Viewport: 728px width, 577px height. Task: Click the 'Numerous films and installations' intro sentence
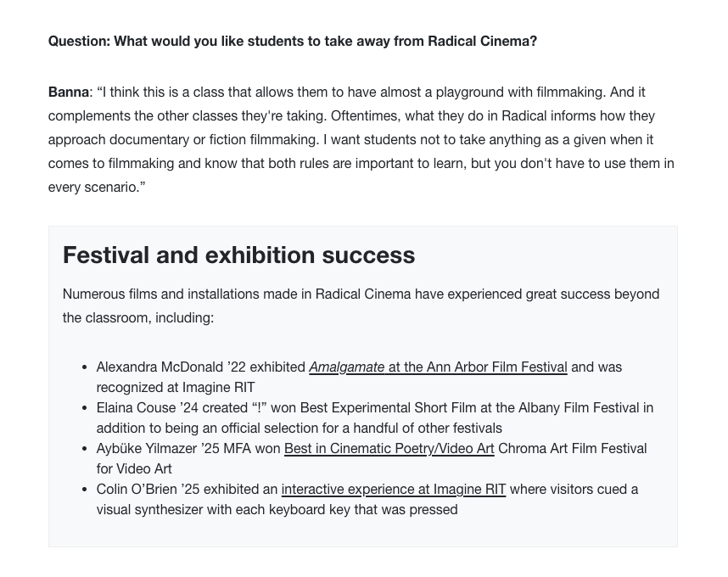click(x=360, y=294)
